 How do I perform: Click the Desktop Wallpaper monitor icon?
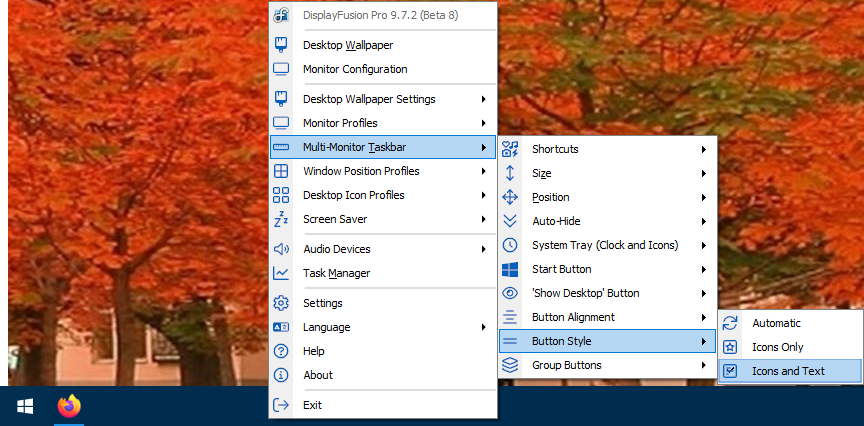281,45
